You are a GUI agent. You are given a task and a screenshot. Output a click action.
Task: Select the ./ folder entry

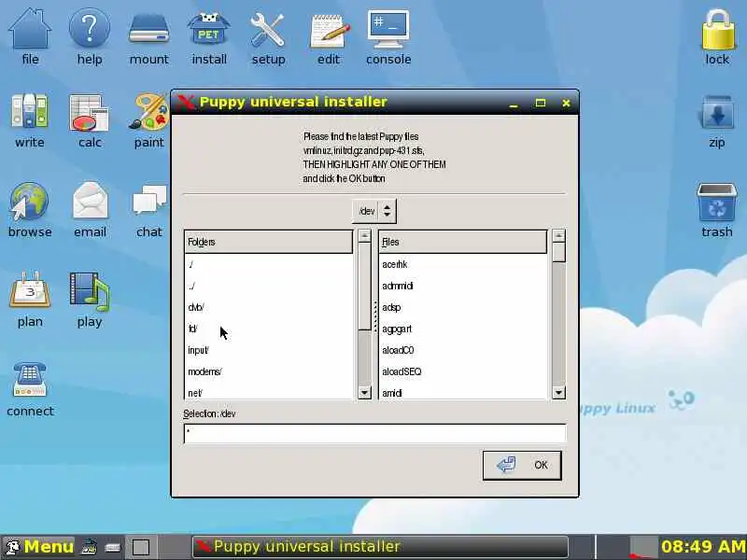(268, 264)
